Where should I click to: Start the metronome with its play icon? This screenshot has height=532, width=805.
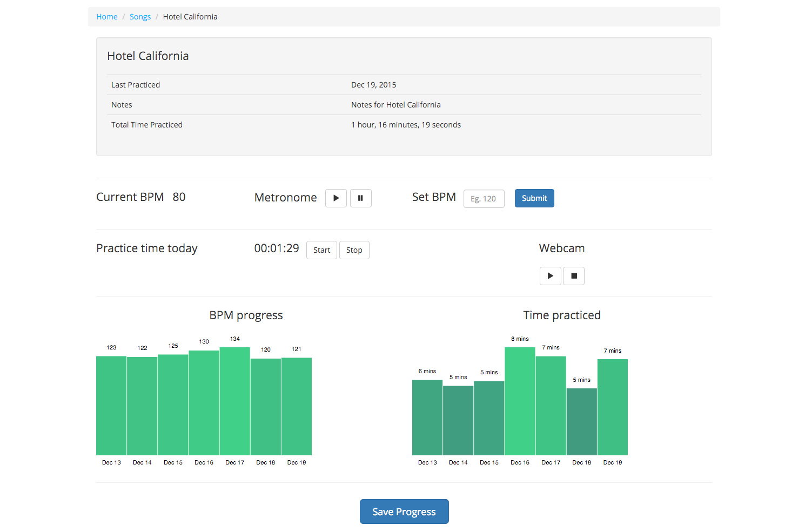point(336,198)
